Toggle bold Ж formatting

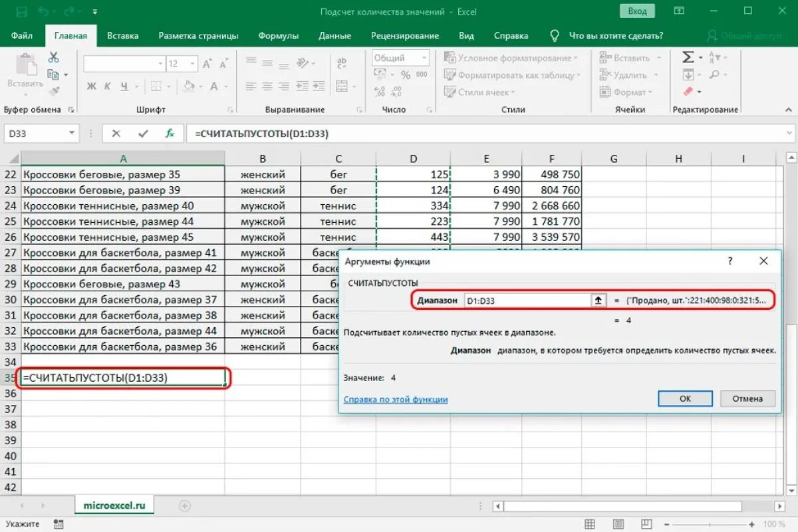91,86
